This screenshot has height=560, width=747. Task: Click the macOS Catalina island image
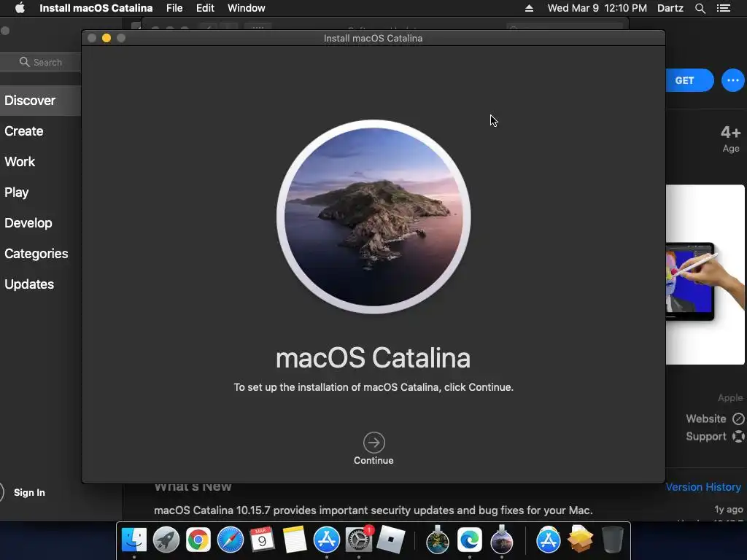point(373,217)
